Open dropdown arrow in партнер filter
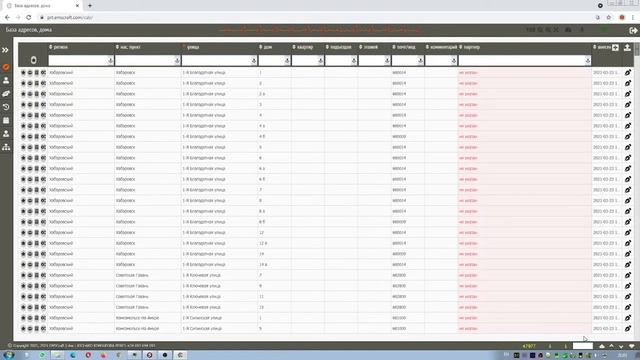This screenshot has height=360, width=640. tap(588, 60)
